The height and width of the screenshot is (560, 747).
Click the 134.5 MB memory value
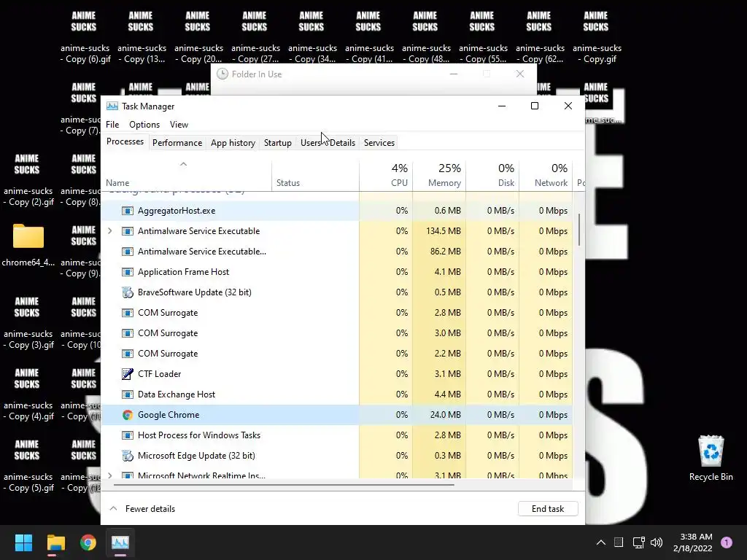[x=443, y=231]
